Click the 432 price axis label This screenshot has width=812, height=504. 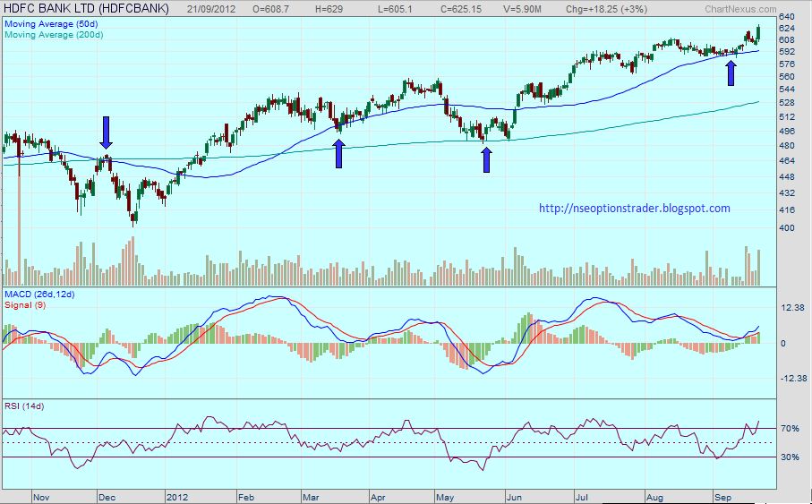click(x=787, y=193)
